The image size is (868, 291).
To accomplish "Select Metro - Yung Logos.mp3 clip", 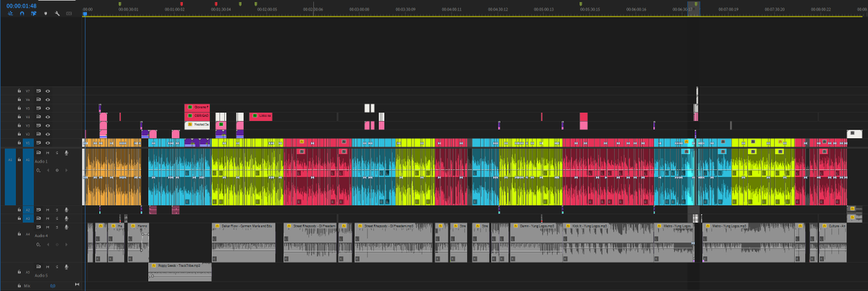I will click(750, 242).
